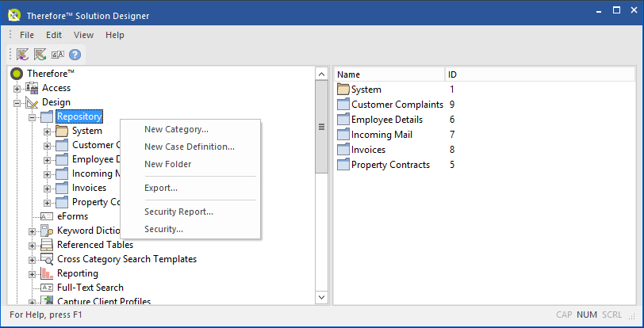Click the design icon with purple arrow
The width and height of the screenshot is (644, 328).
22,54
